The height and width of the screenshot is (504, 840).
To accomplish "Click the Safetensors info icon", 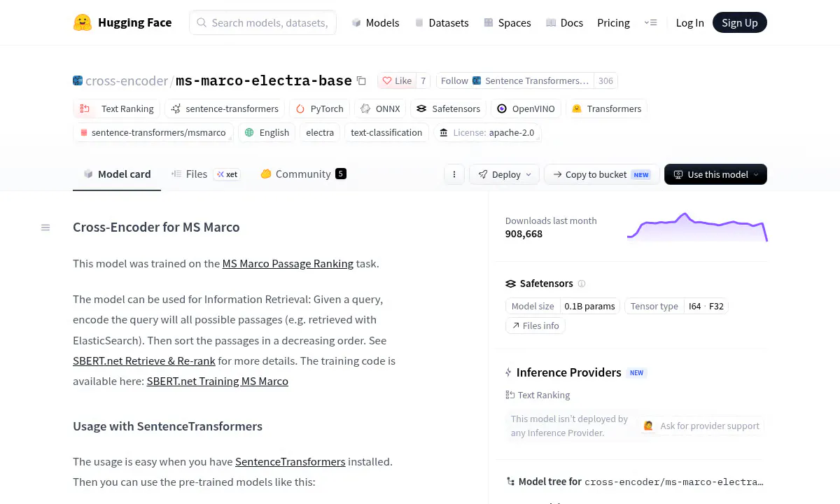I will [x=582, y=283].
